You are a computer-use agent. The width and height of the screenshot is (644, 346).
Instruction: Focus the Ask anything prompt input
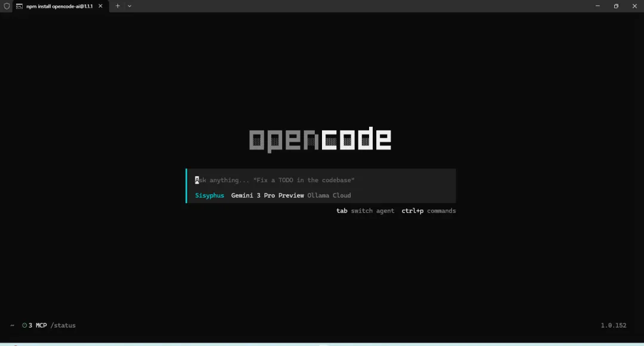point(321,180)
